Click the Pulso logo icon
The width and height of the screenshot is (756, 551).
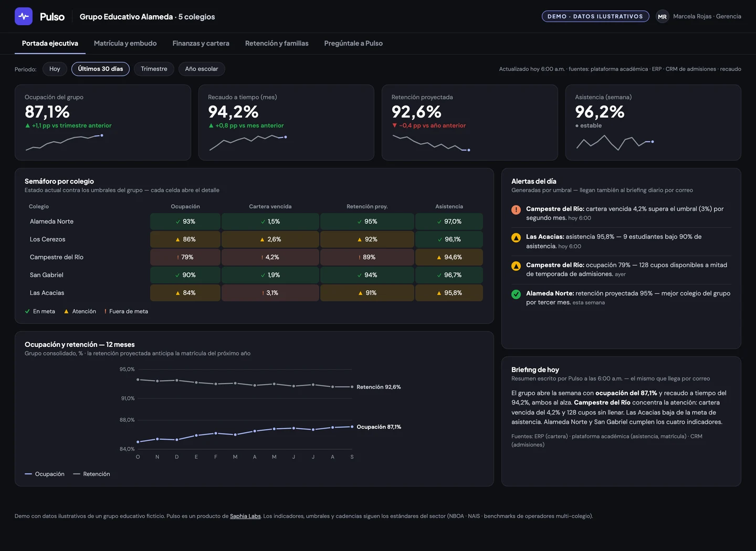[x=24, y=16]
